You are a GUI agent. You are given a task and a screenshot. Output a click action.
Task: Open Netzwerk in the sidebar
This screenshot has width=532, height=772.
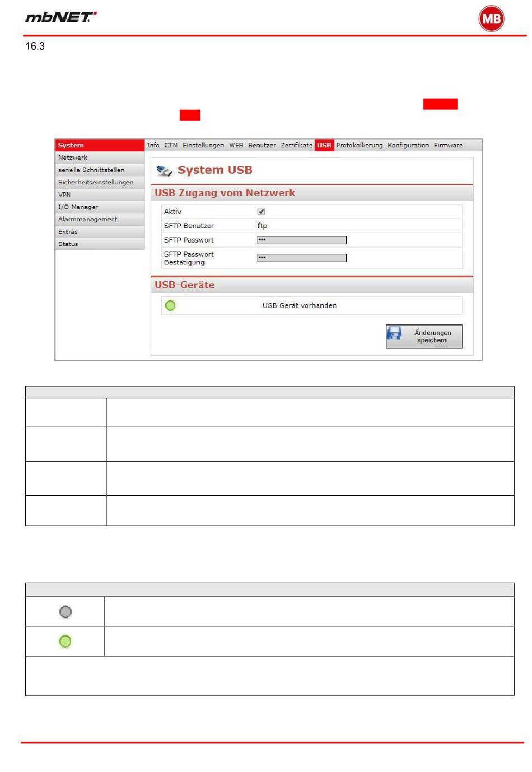pyautogui.click(x=100, y=157)
